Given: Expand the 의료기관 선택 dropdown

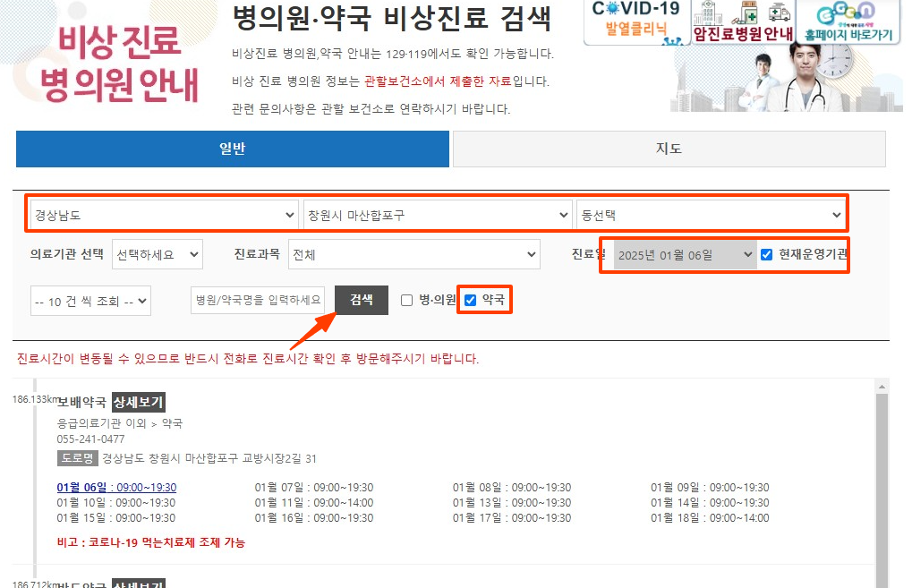Looking at the screenshot, I should point(157,254).
